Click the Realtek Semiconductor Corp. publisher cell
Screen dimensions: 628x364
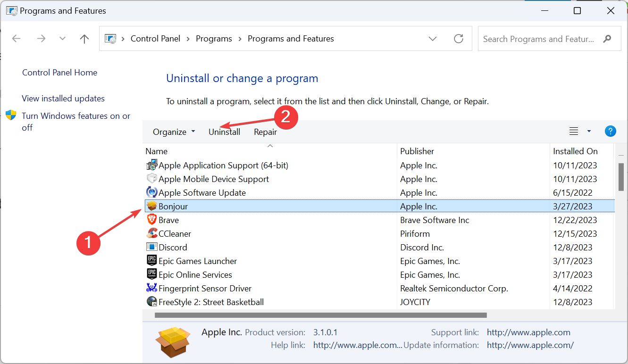click(454, 289)
